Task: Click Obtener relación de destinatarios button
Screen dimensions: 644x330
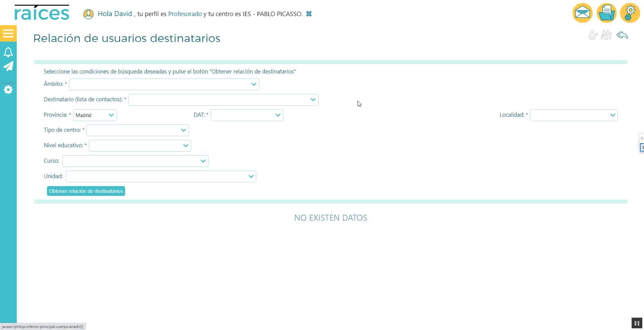Action: click(x=86, y=191)
